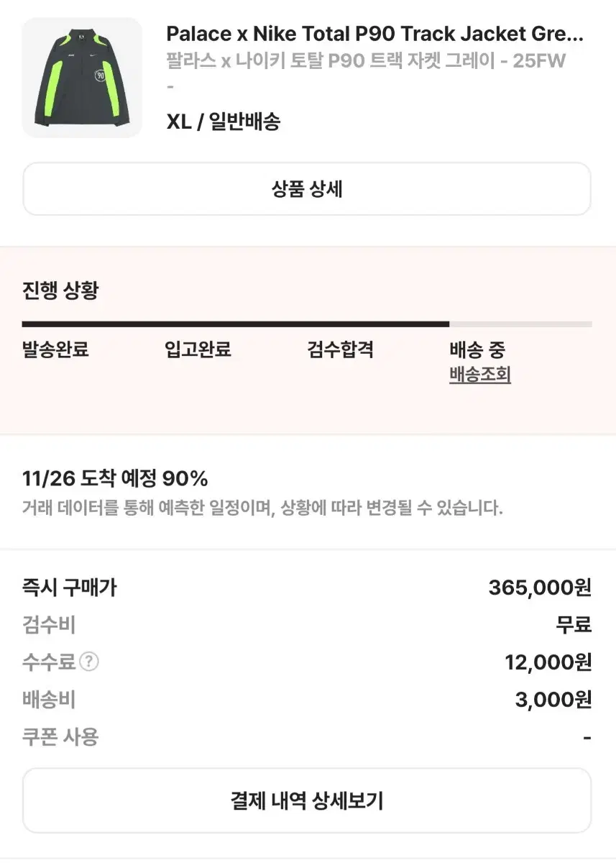
Task: Click the 쿠폰 사용 row label
Action: coord(60,737)
